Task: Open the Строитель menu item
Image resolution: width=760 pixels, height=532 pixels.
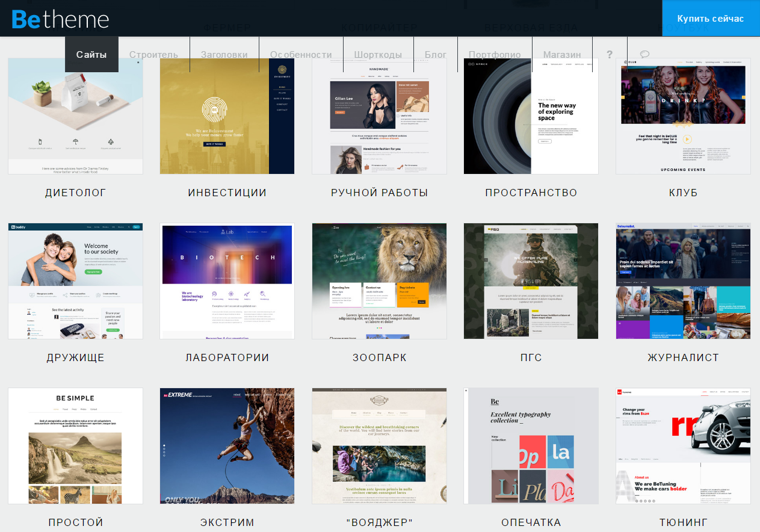Action: (x=153, y=55)
